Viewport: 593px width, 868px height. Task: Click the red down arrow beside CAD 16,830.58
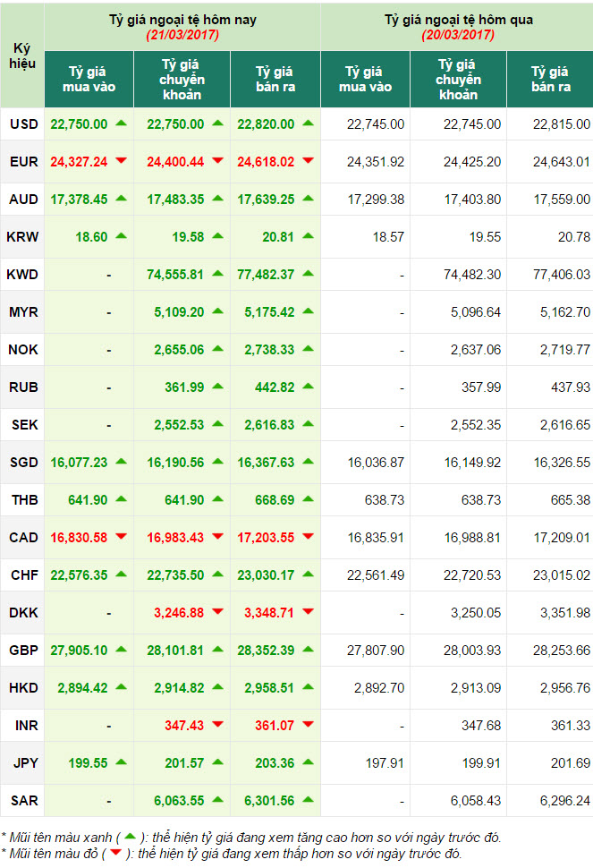pyautogui.click(x=121, y=537)
